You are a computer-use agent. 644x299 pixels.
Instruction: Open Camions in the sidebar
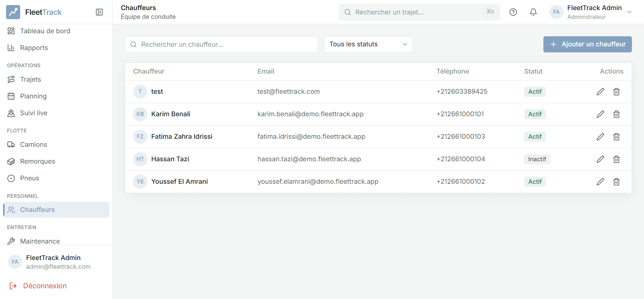(56, 144)
